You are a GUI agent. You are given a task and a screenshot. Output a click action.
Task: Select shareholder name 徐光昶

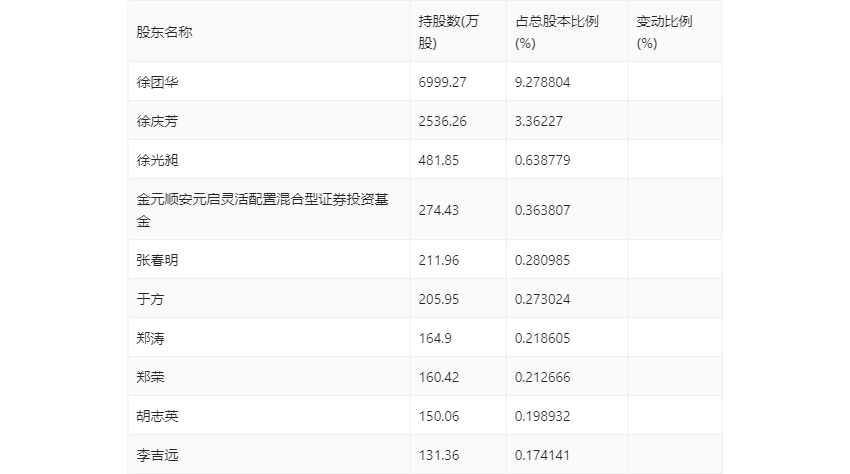pos(157,160)
